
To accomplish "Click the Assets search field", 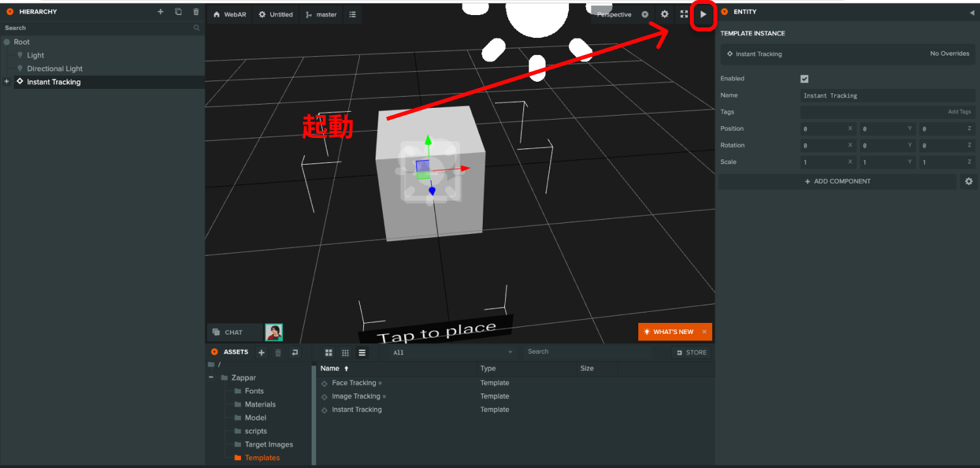I will click(x=588, y=352).
